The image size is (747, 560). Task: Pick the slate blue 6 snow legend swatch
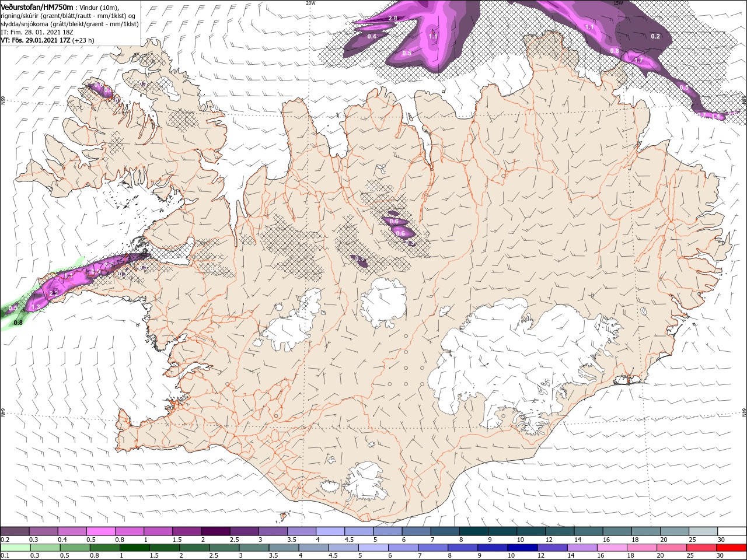[416, 531]
